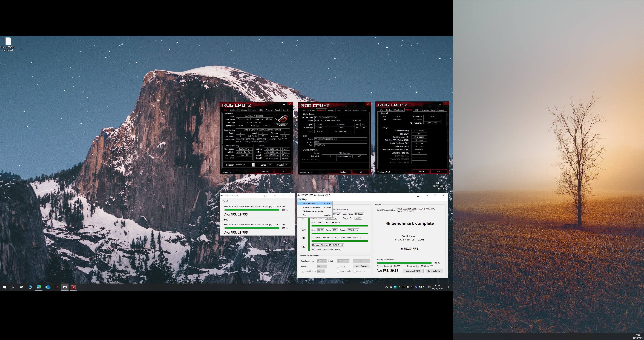Click OK in the Mainboard CPU-Z window

(361, 172)
